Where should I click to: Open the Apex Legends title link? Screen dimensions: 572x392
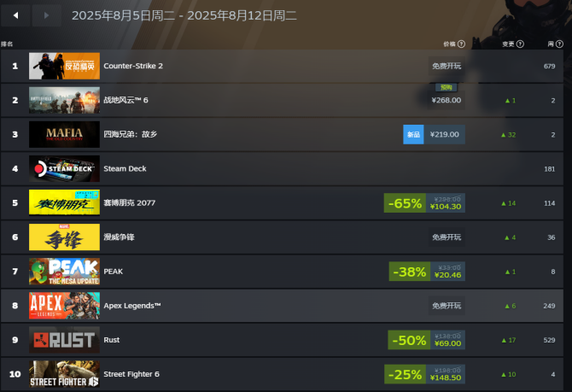pos(132,306)
